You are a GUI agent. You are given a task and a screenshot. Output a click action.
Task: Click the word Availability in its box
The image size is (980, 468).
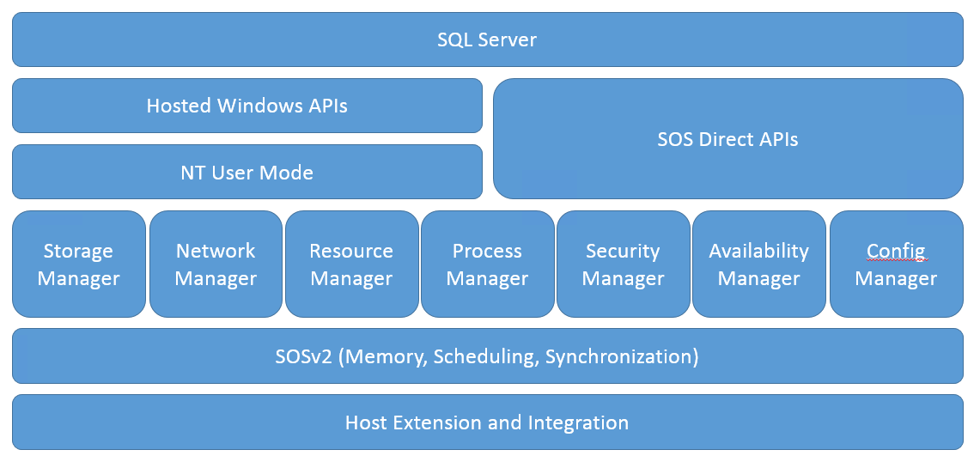[758, 252]
